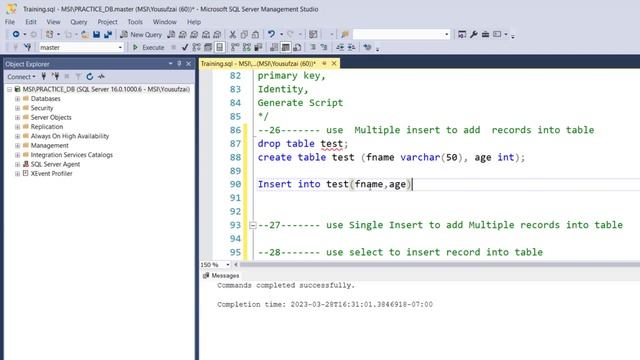Viewport: 640px width, 360px height.
Task: Open Activity Monitor icon in Object Explorer
Action: [x=101, y=76]
